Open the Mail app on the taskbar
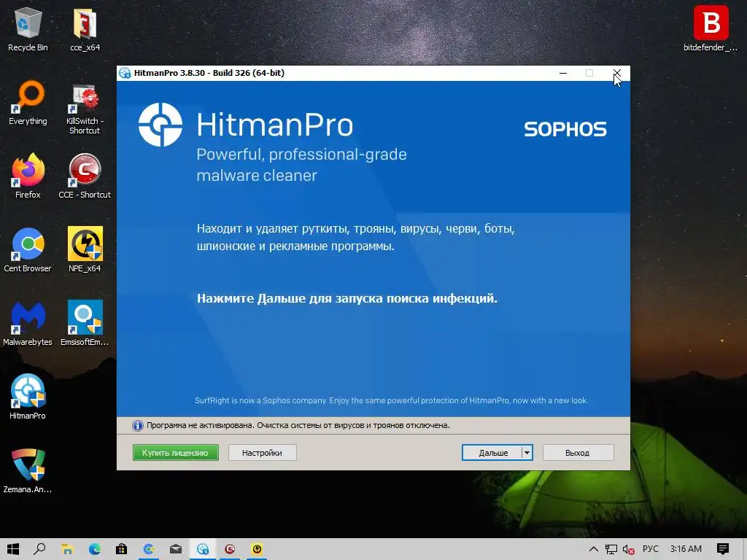Viewport: 747px width, 560px height. click(176, 549)
